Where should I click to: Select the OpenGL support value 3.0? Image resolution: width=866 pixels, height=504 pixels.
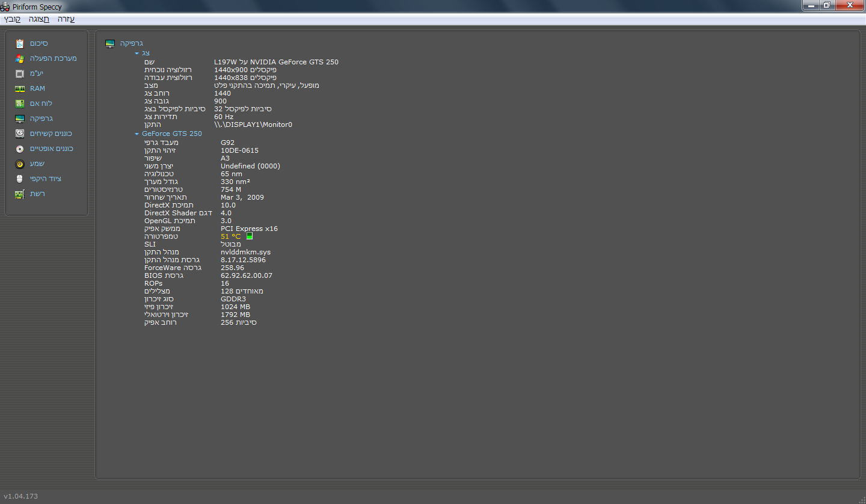click(x=226, y=221)
